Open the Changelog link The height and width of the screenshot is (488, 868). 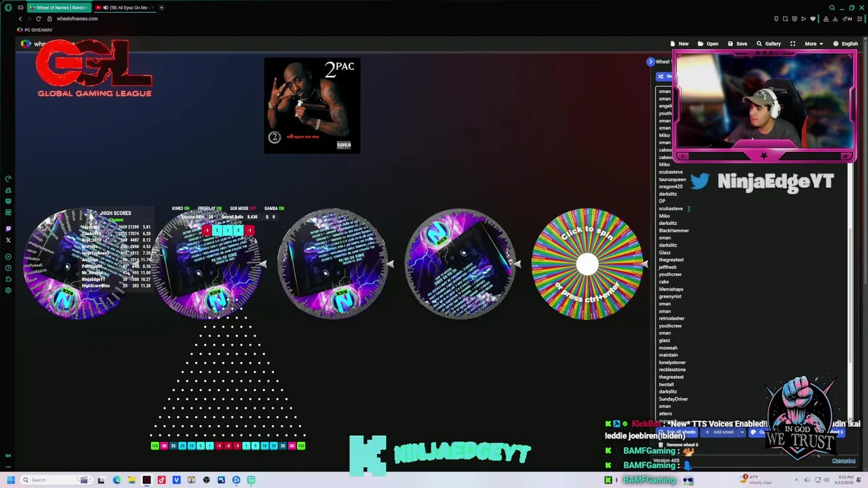844,461
